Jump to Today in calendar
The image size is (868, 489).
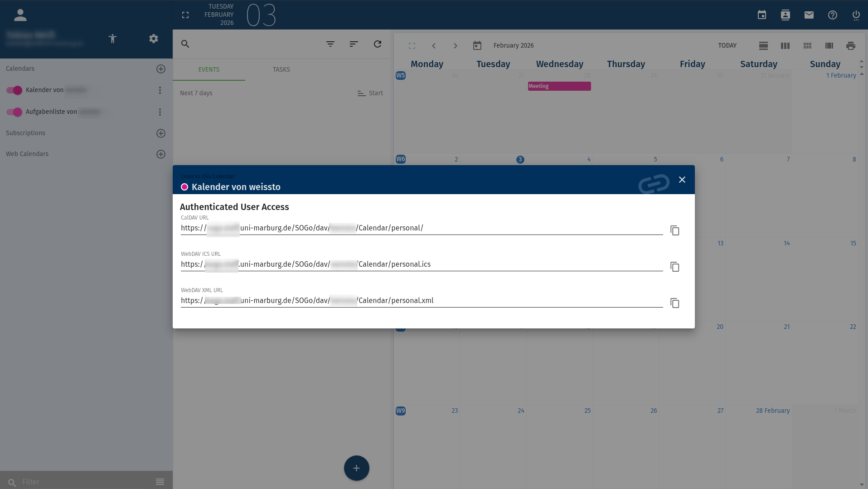coord(727,45)
